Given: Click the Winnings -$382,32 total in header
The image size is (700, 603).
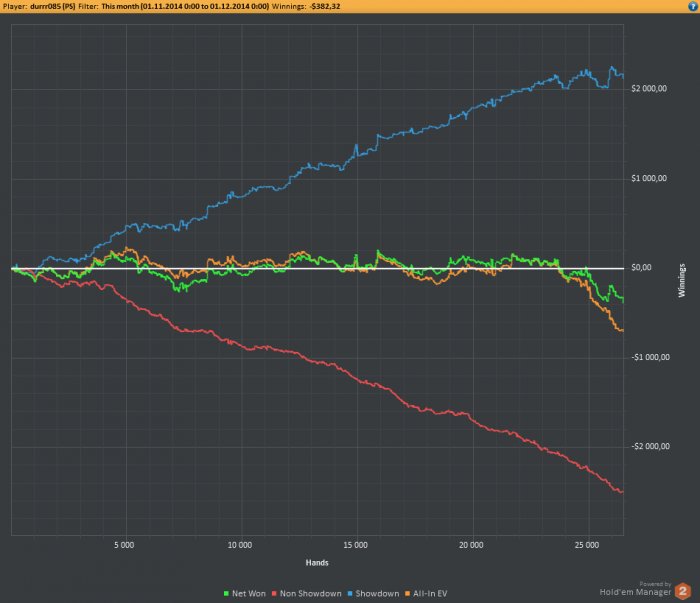Looking at the screenshot, I should click(x=306, y=6).
